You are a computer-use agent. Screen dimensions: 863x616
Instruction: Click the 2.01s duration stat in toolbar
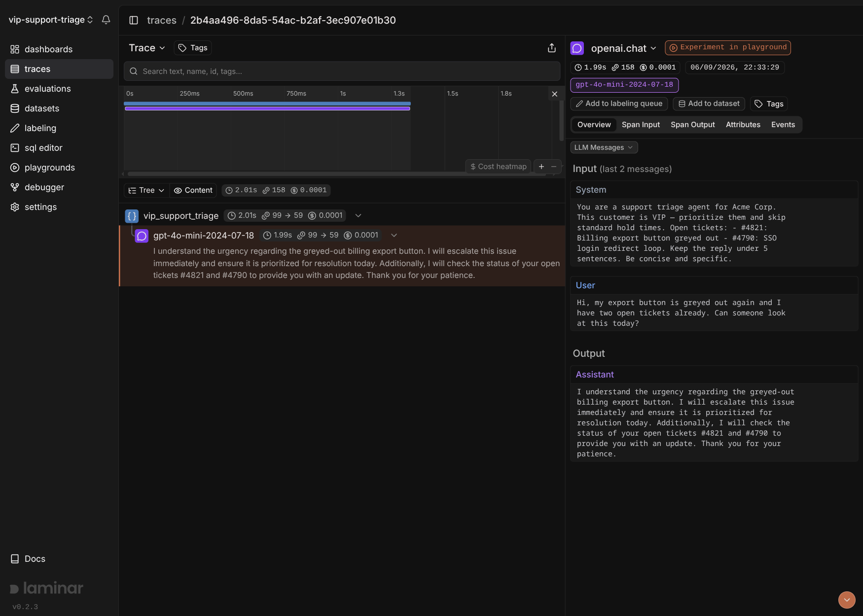(x=241, y=190)
